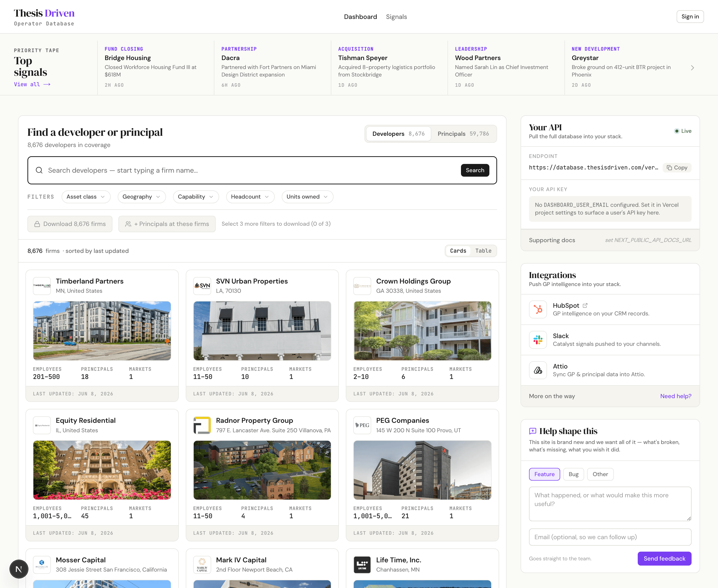Select the Cards view
The width and height of the screenshot is (718, 588).
click(458, 251)
